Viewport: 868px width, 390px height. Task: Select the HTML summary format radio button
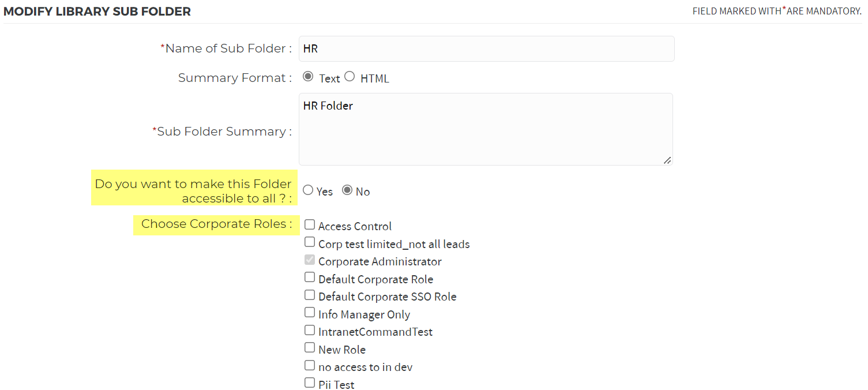click(x=350, y=77)
